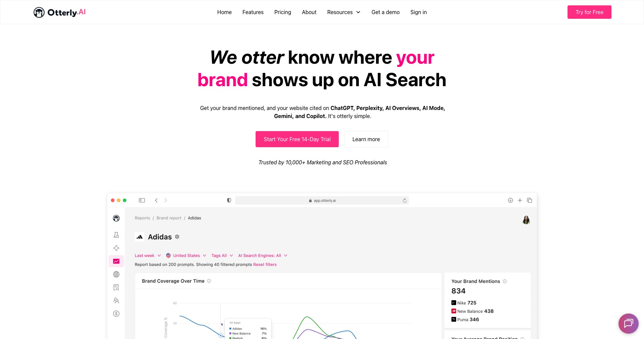This screenshot has width=644, height=339.
Task: Open the dollar coin icon in sidebar
Action: 116,314
